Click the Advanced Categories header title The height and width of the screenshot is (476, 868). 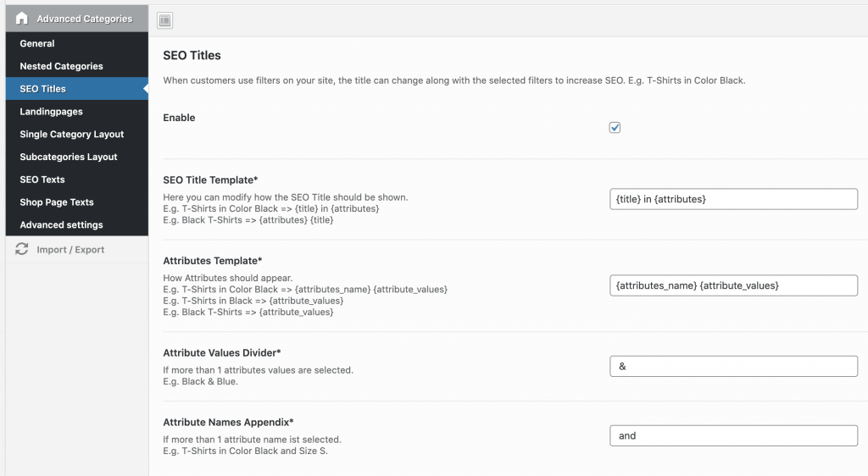[x=84, y=19]
